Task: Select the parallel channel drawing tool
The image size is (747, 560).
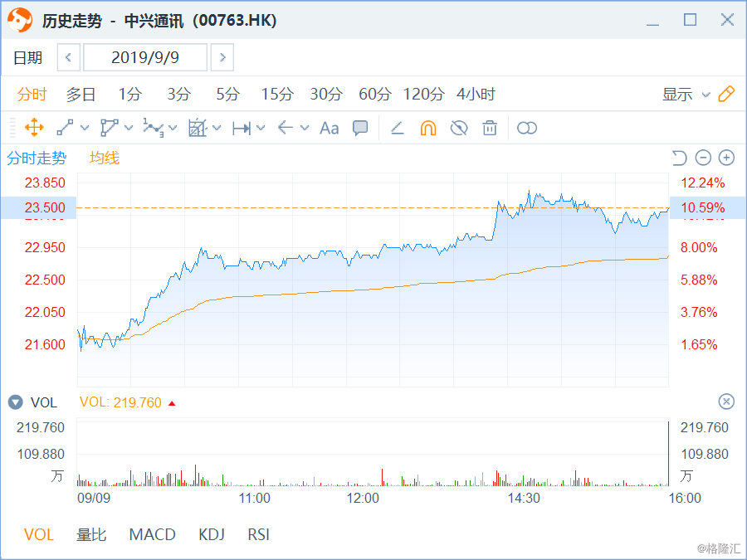Action: pos(109,128)
